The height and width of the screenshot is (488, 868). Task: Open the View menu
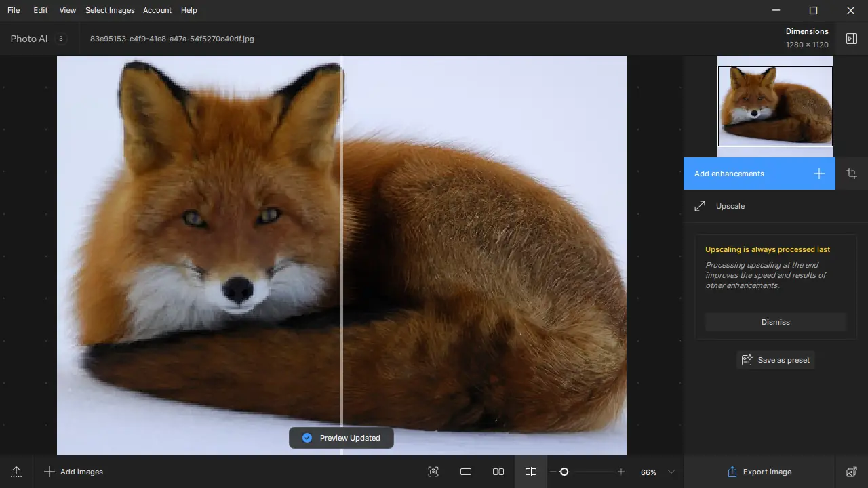click(68, 10)
